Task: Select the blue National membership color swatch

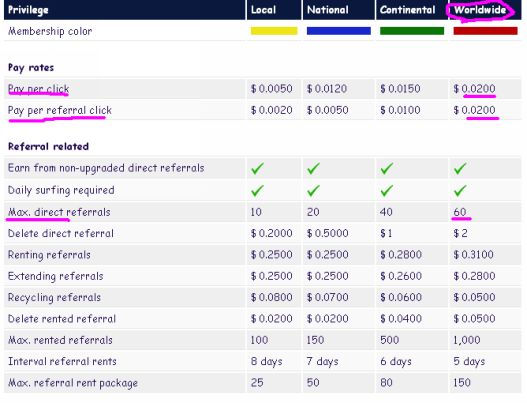Action: [339, 31]
